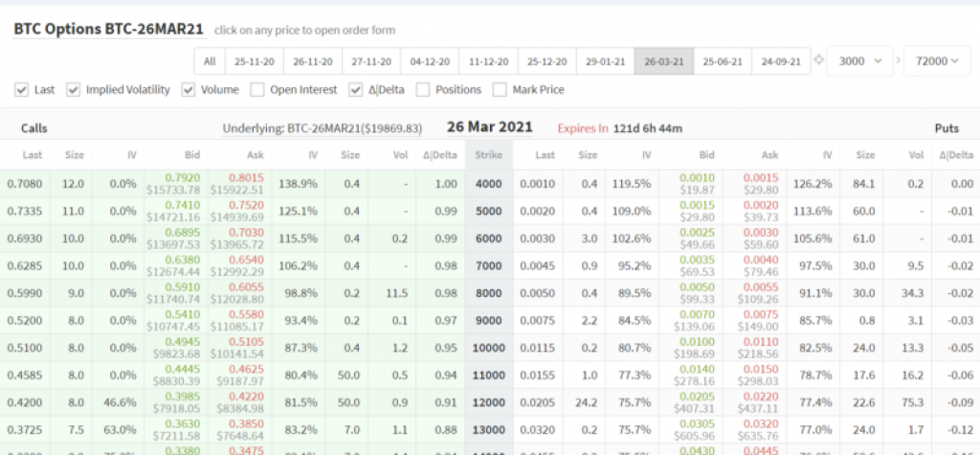This screenshot has height=455, width=980.
Task: Switch to the 25-11-20 expiry tab
Action: coord(254,61)
